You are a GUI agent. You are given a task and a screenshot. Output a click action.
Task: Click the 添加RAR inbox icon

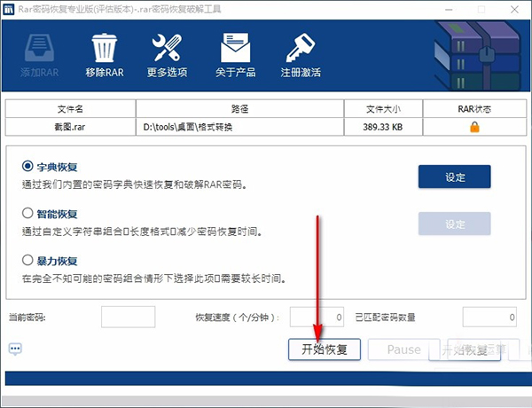pos(39,48)
